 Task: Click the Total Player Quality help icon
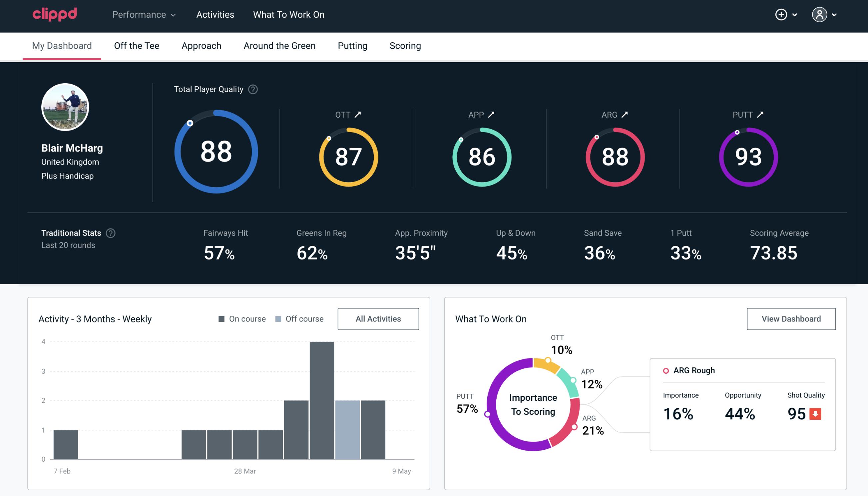tap(252, 89)
